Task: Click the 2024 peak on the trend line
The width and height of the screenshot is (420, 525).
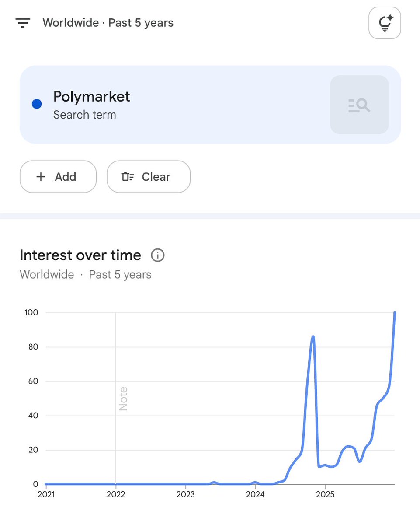Action: click(x=313, y=336)
